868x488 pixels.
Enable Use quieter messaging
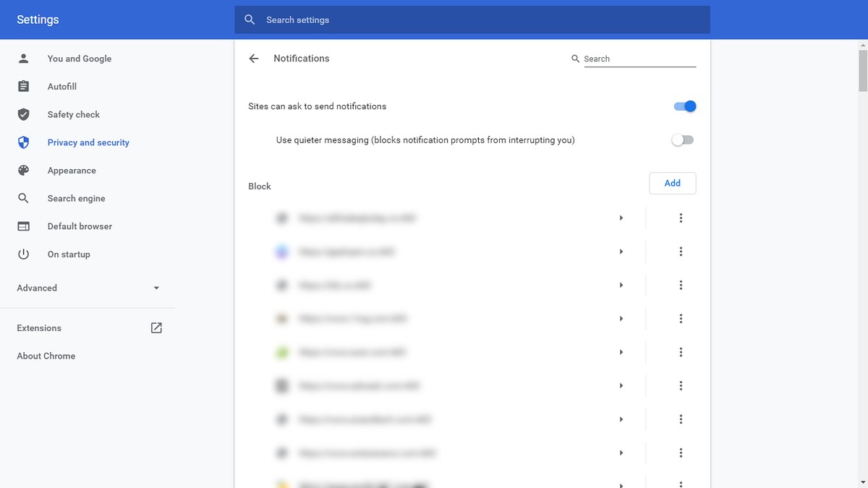pos(682,140)
